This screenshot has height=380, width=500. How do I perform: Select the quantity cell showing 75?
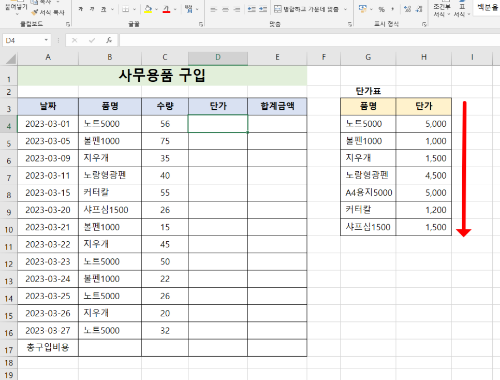click(x=165, y=141)
